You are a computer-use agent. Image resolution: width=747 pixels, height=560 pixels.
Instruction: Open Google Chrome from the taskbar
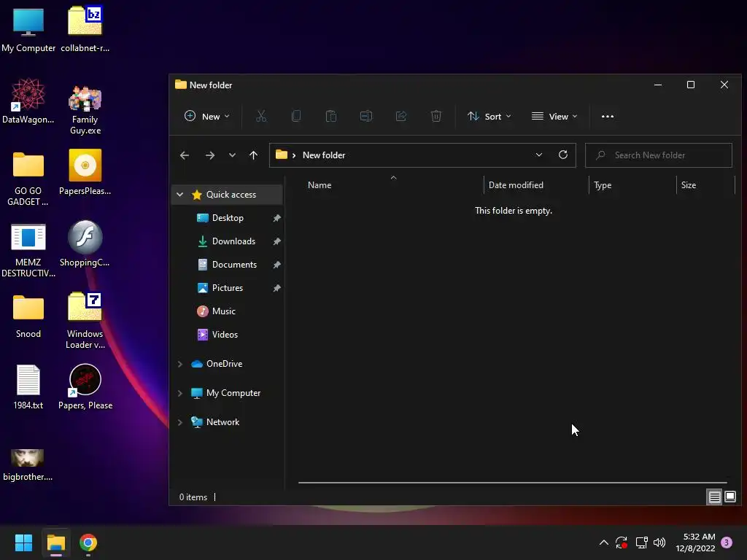click(88, 542)
